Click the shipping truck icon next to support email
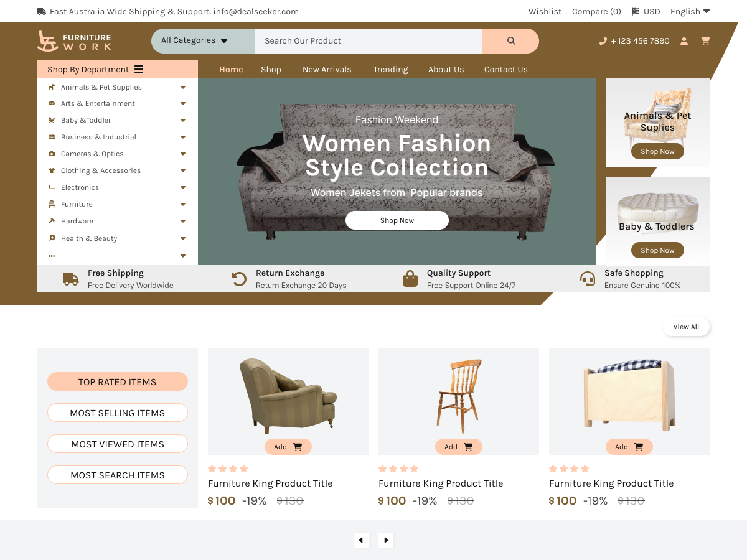747x560 pixels. tap(40, 11)
